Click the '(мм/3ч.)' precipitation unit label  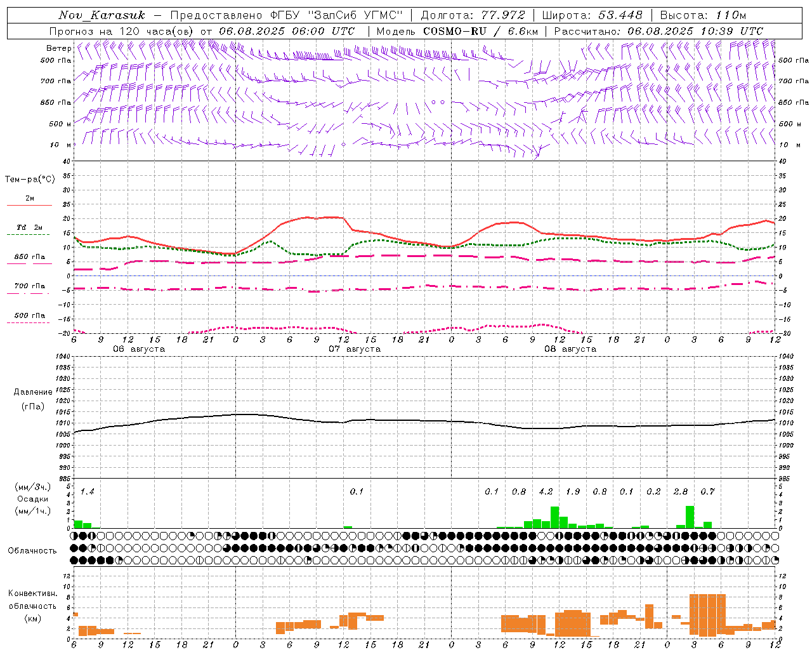click(33, 487)
